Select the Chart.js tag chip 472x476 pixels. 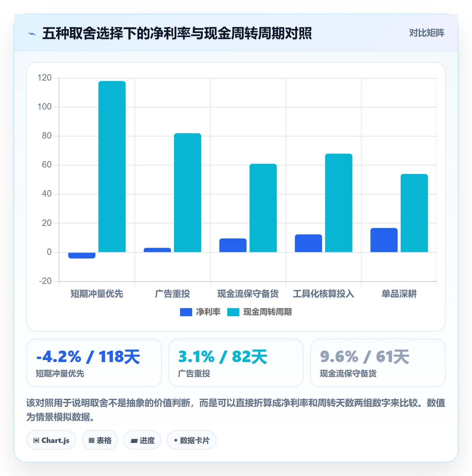tap(51, 440)
